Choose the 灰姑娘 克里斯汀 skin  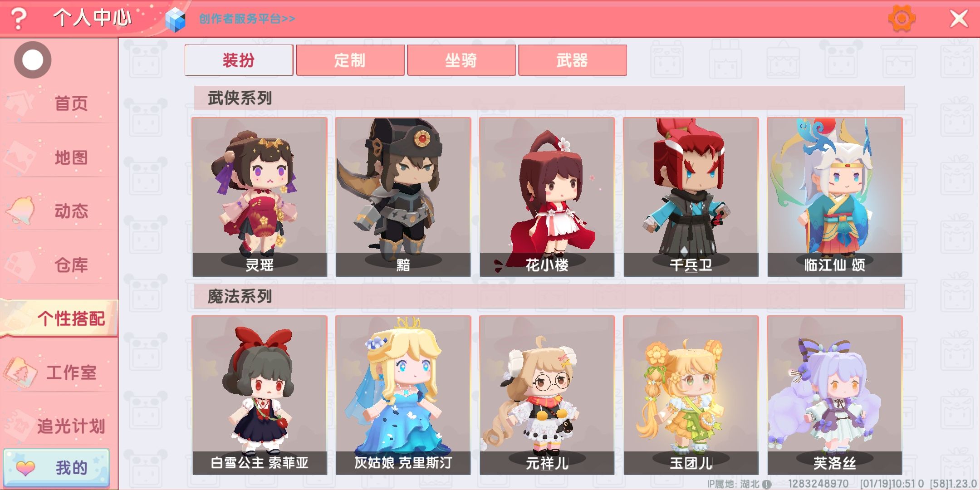pyautogui.click(x=403, y=395)
